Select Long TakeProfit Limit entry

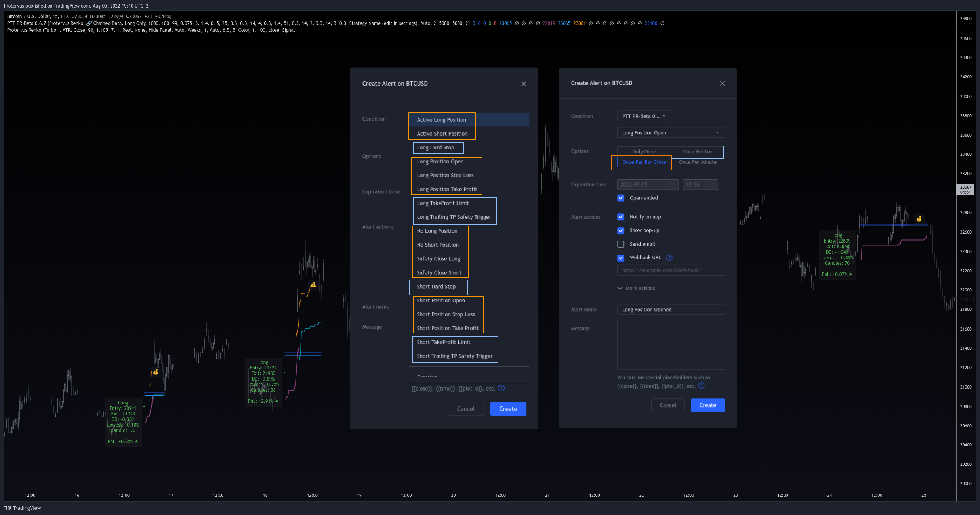[469, 203]
